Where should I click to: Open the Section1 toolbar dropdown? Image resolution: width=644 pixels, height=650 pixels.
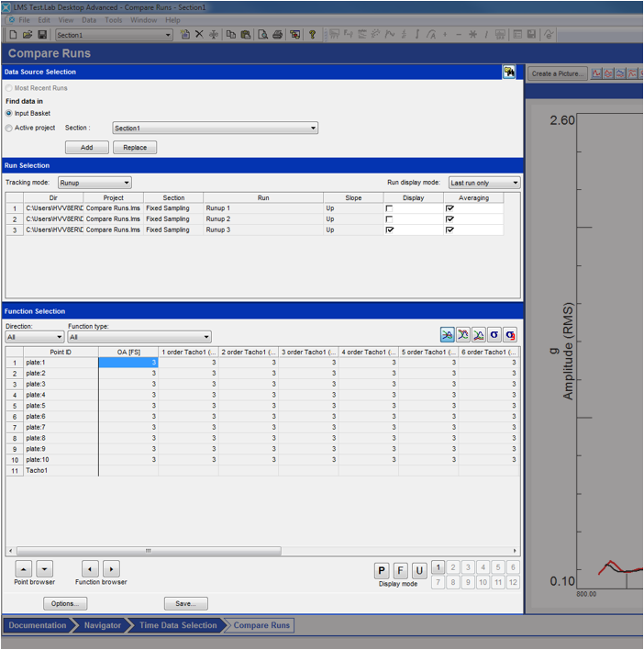168,35
